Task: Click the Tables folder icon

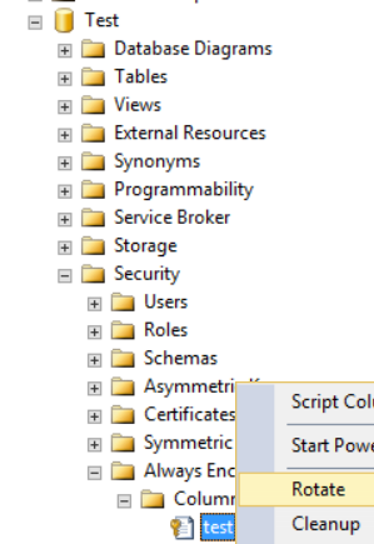Action: 93,76
